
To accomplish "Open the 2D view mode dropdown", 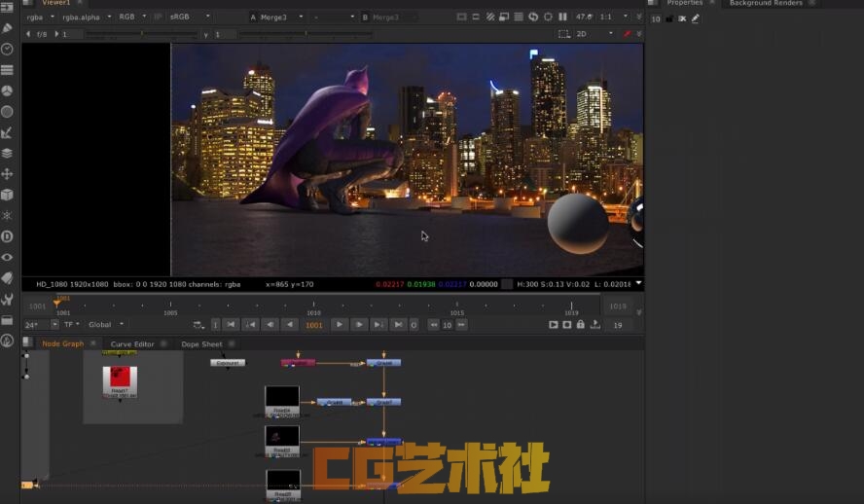I will click(x=594, y=34).
